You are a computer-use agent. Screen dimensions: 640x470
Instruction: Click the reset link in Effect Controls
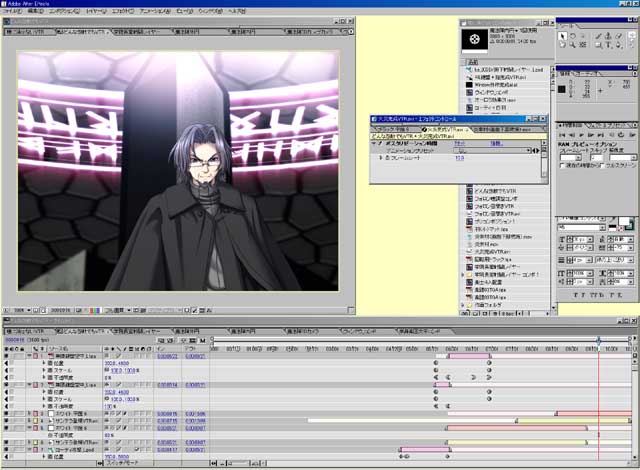point(460,143)
